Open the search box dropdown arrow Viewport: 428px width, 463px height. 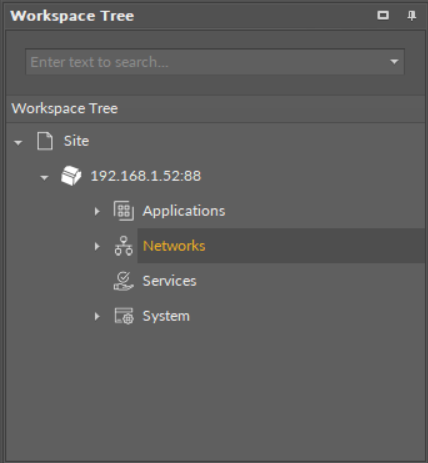pyautogui.click(x=394, y=62)
